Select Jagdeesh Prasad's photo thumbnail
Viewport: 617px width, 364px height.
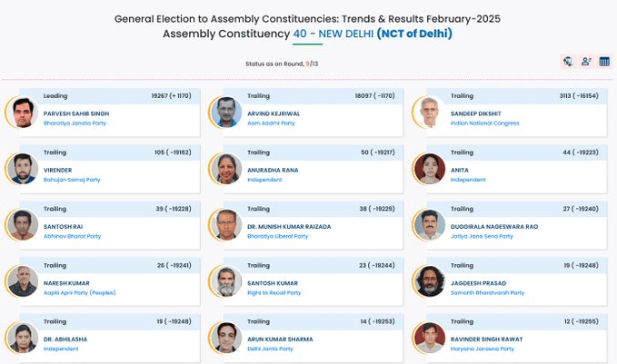coord(430,281)
